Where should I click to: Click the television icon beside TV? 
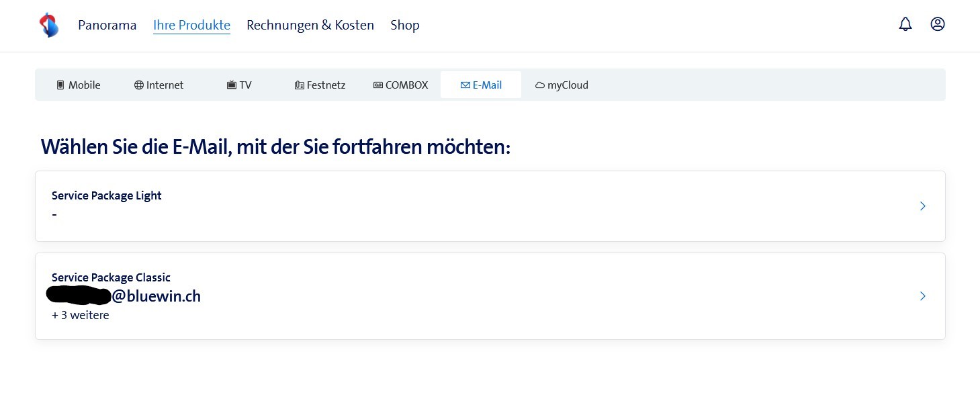click(232, 85)
